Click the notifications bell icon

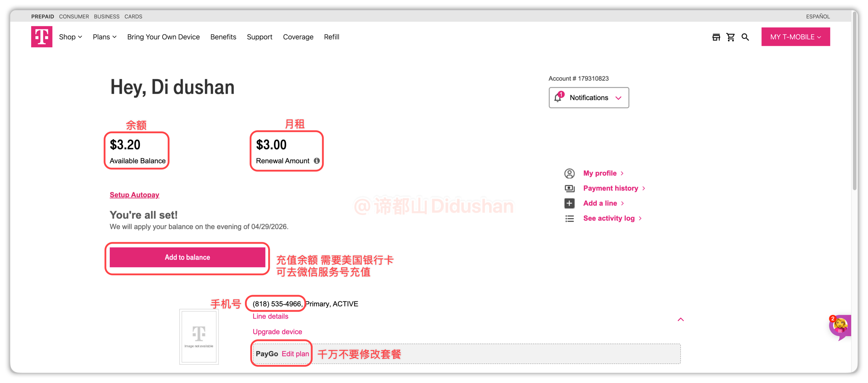click(x=558, y=97)
